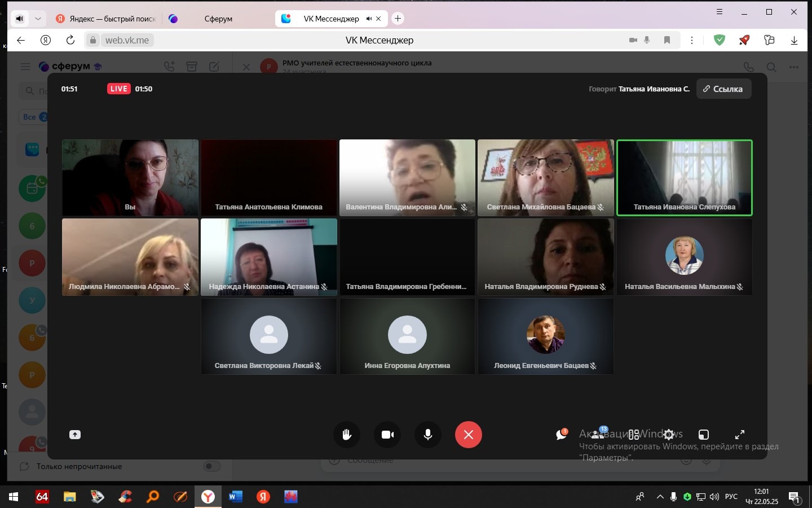Open Word from the taskbar
This screenshot has height=508, width=812.
pos(235,497)
